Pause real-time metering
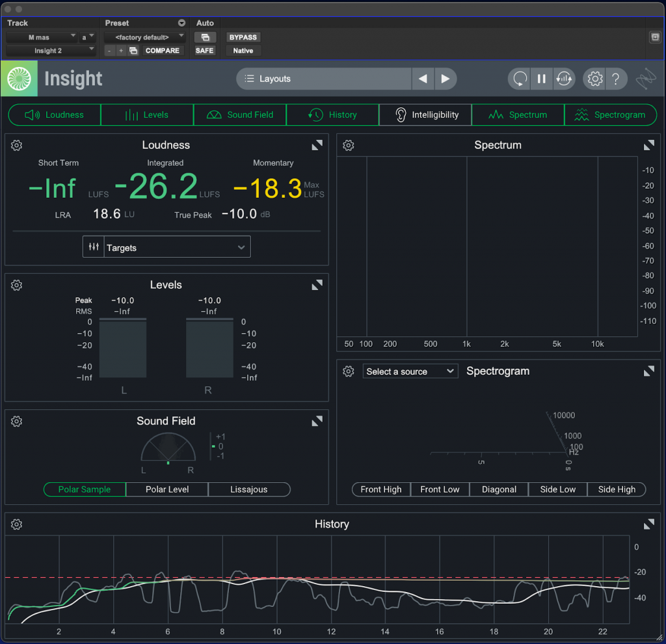This screenshot has width=666, height=644. (542, 78)
